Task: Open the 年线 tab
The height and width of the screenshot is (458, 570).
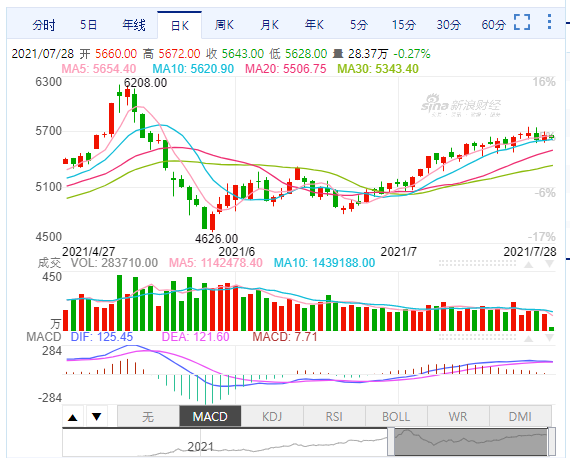Action: (134, 25)
